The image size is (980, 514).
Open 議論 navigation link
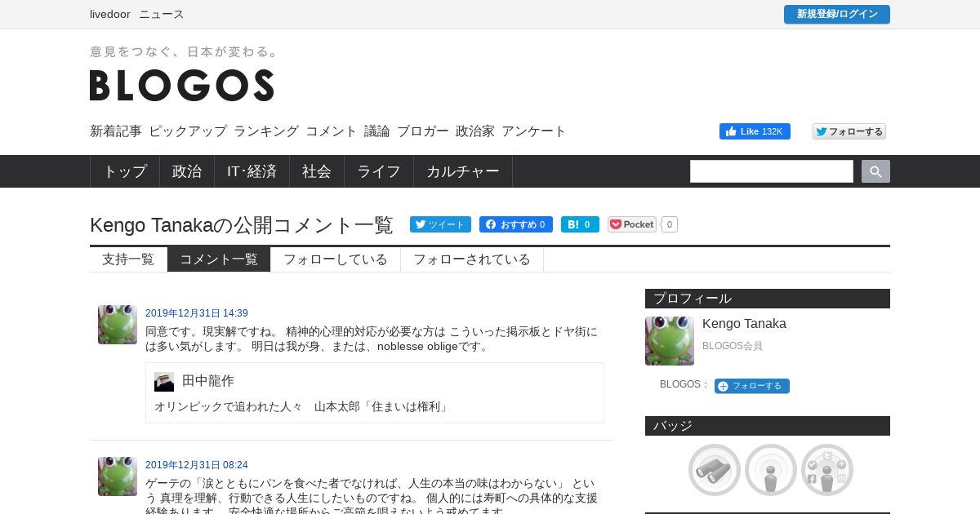tap(377, 131)
